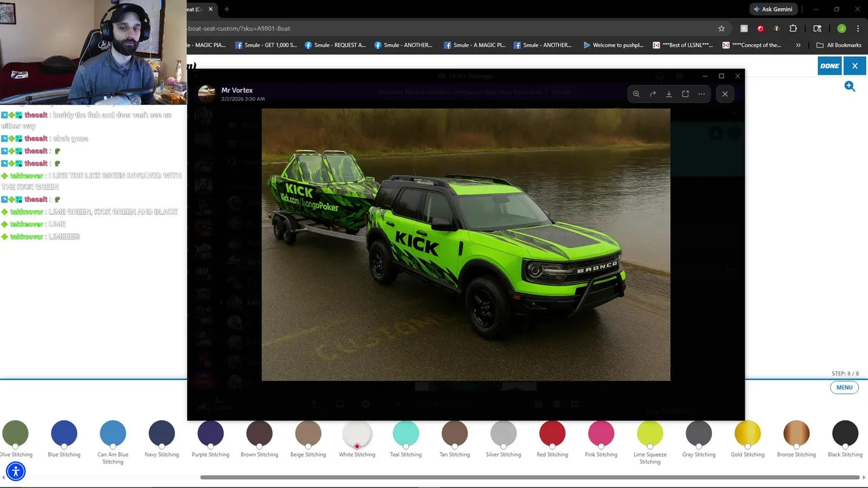
Task: Choose the Can Am Blue Stitching swatch
Action: [x=113, y=433]
